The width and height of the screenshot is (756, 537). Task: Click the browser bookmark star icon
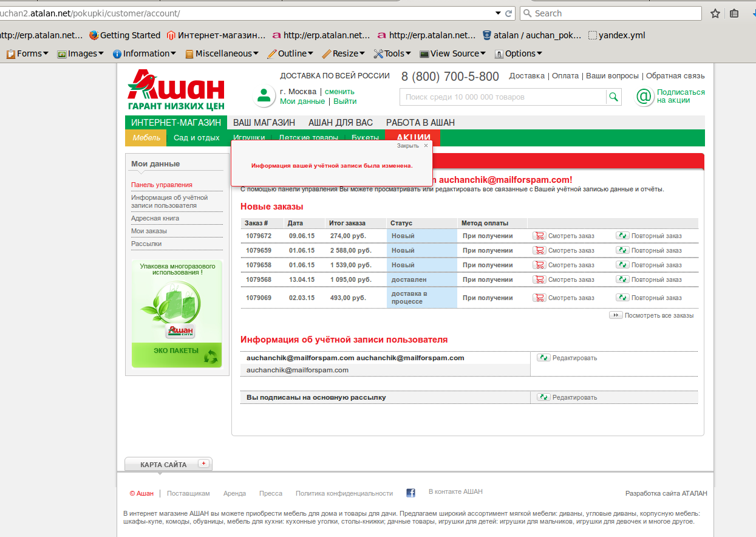pos(715,13)
